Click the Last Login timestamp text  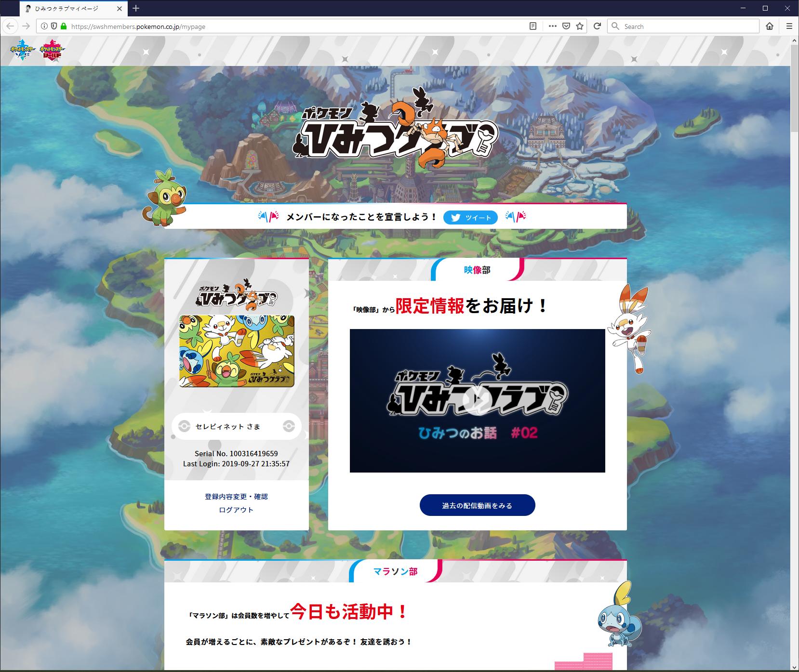[236, 464]
